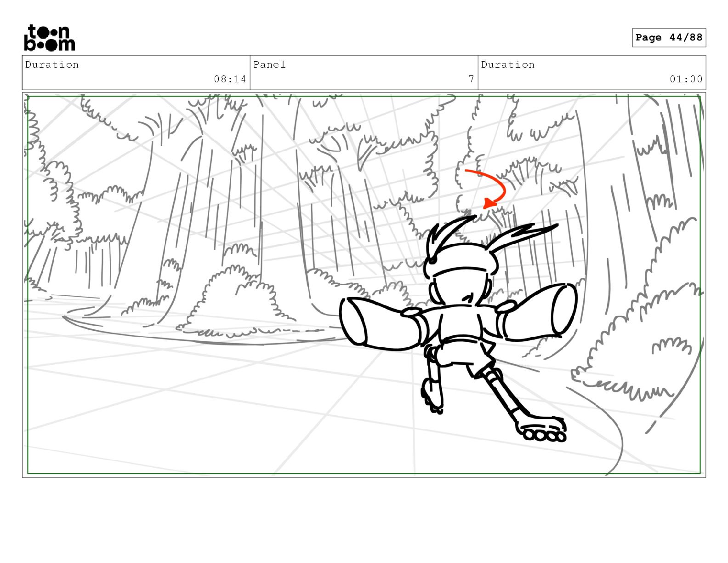Click the left Duration label
The image size is (728, 563).
tap(52, 65)
